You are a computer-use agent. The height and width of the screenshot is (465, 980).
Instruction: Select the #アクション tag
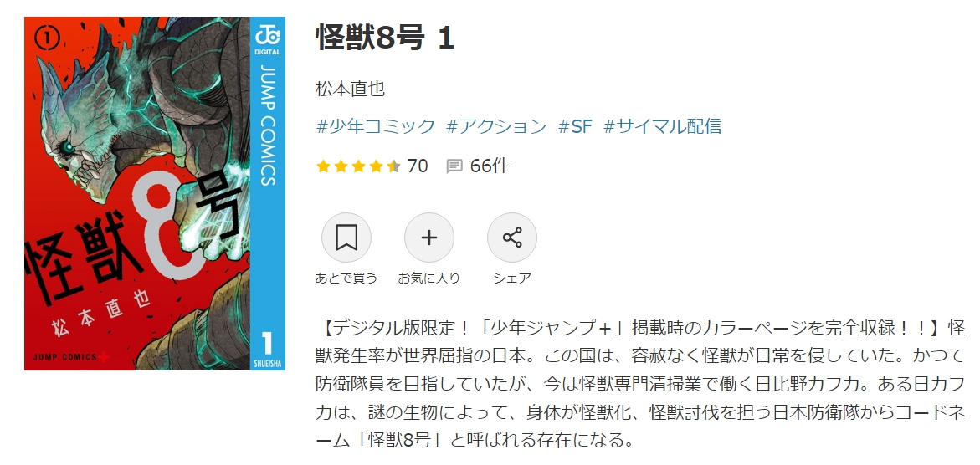[496, 126]
